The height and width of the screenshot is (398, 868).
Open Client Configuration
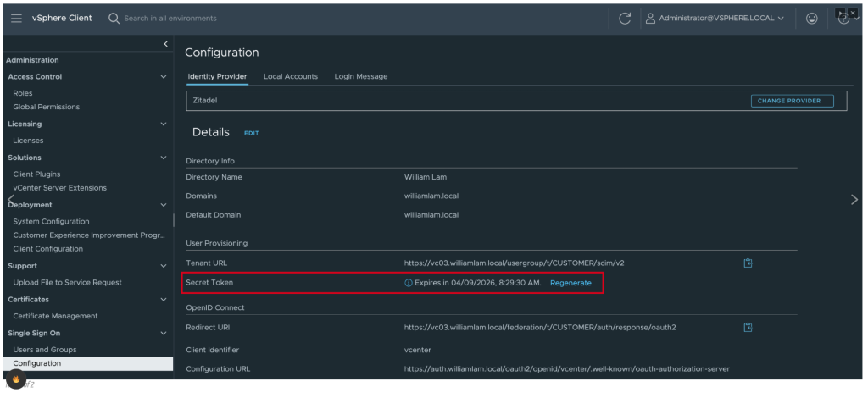tap(47, 249)
